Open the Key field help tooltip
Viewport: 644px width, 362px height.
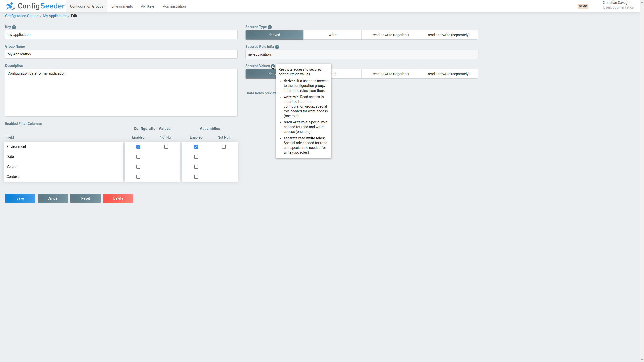coord(14,27)
